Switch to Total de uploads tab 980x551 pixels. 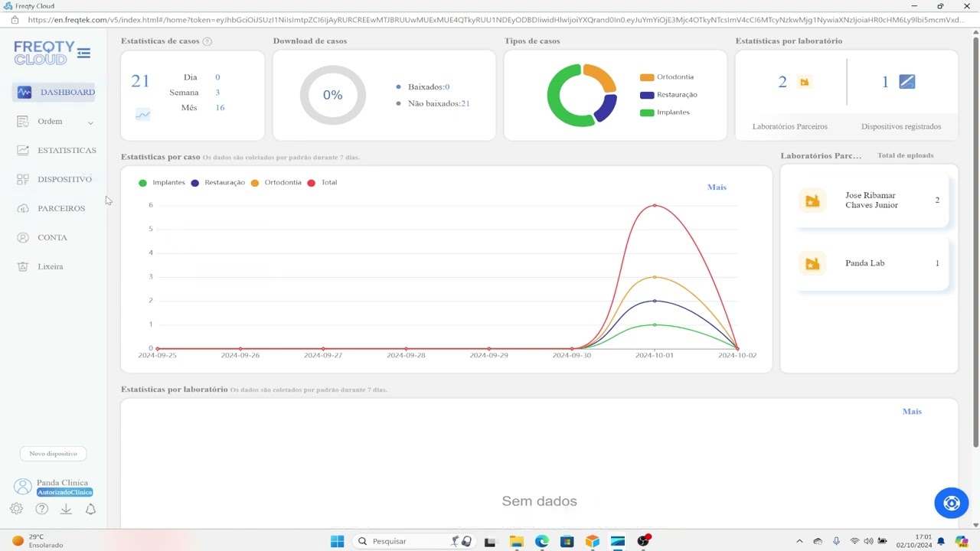[x=906, y=155]
